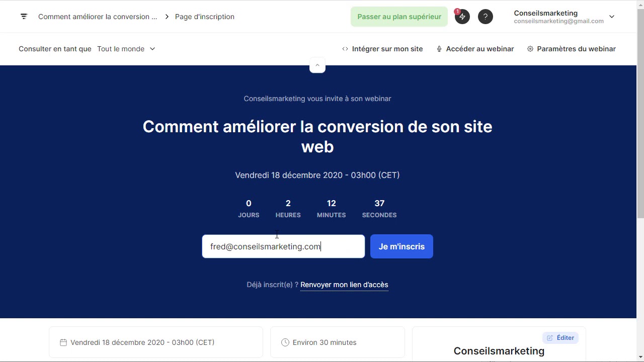Click date text in lower info card
The width and height of the screenshot is (644, 362).
coord(142,342)
